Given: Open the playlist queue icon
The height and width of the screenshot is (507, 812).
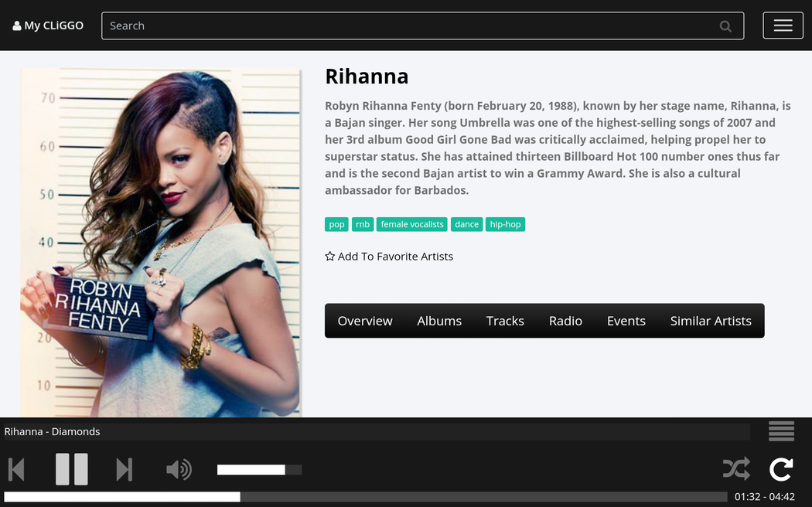Looking at the screenshot, I should tap(781, 431).
